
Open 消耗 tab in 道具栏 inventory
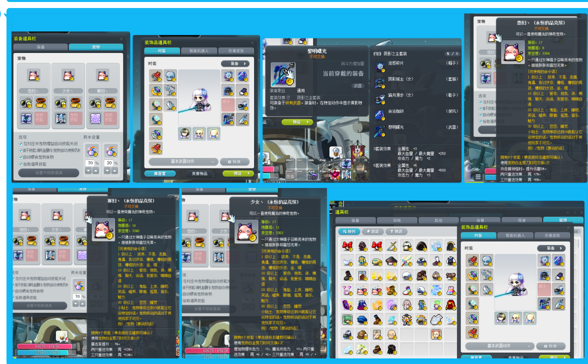point(397,220)
